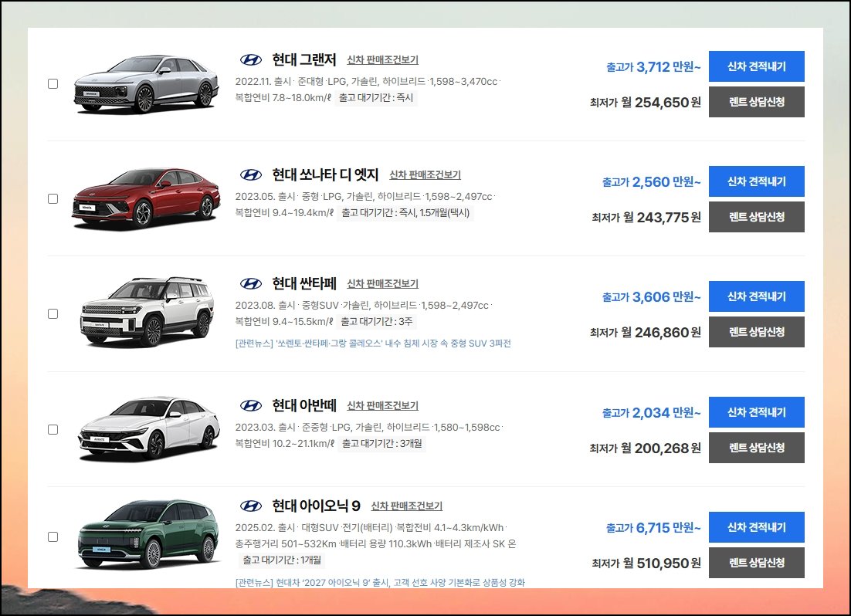This screenshot has height=616, width=851.
Task: Open the 현대 아반떼 model title
Action: point(304,405)
